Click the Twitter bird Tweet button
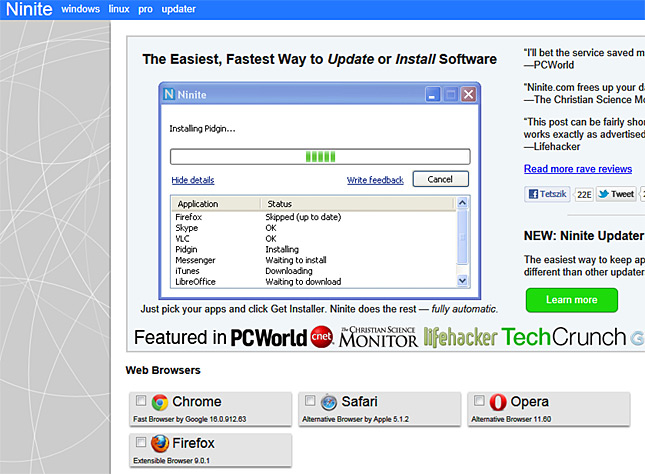 [x=616, y=194]
